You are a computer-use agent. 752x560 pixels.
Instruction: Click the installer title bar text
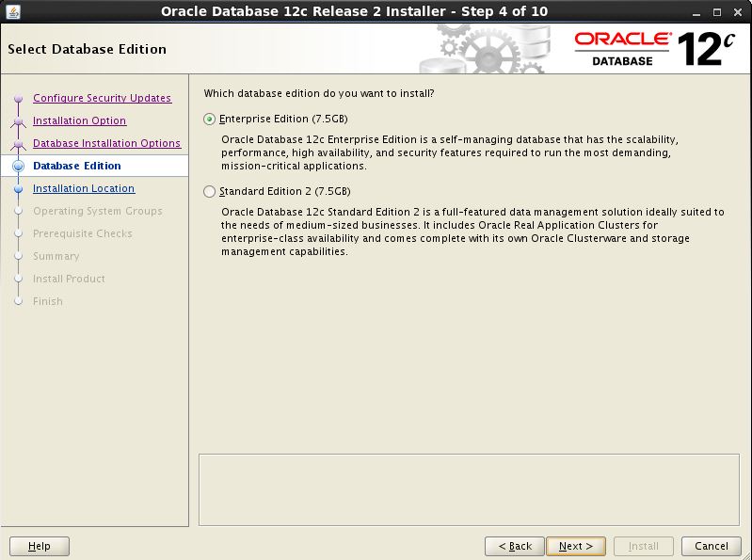[355, 11]
